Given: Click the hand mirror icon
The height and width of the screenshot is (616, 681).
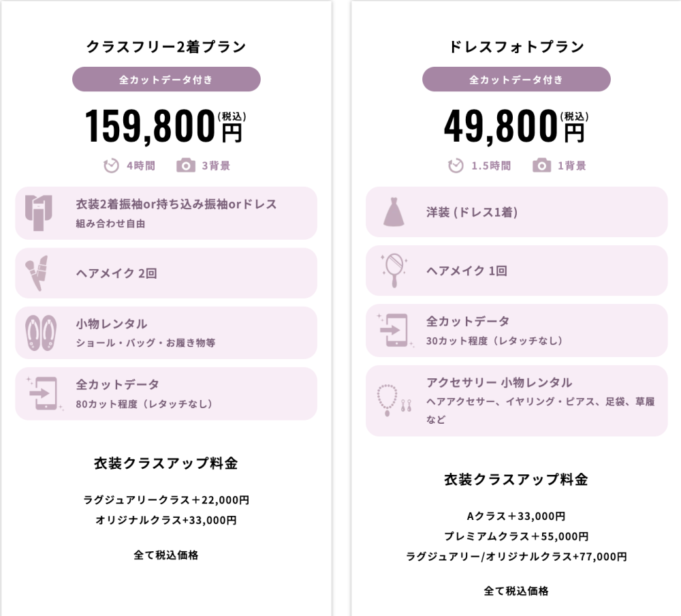Looking at the screenshot, I should [395, 270].
